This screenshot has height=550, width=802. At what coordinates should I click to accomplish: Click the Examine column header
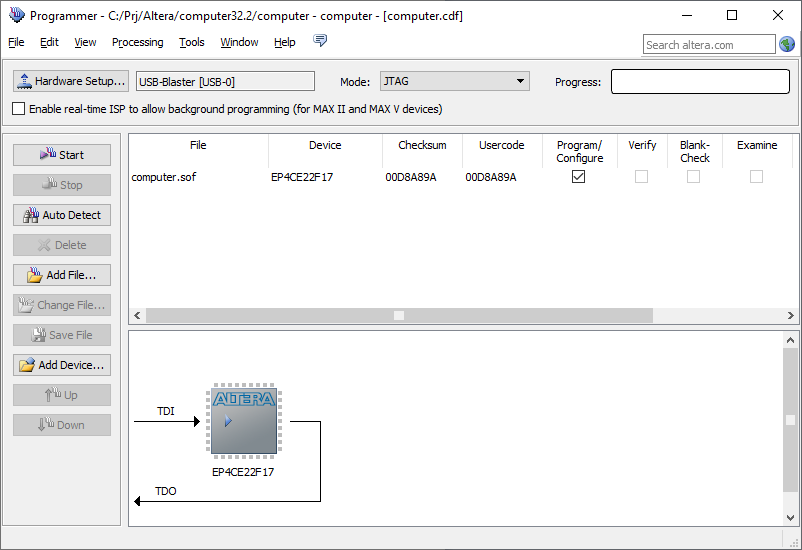(757, 145)
